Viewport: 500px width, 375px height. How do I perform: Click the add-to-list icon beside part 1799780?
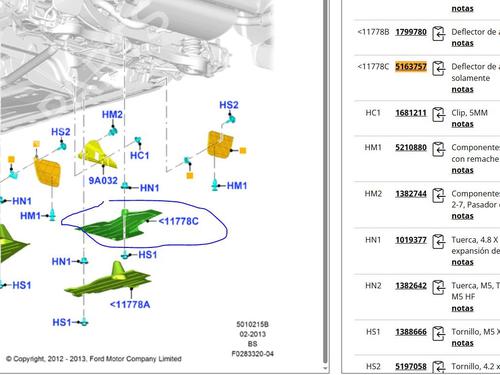click(x=439, y=34)
